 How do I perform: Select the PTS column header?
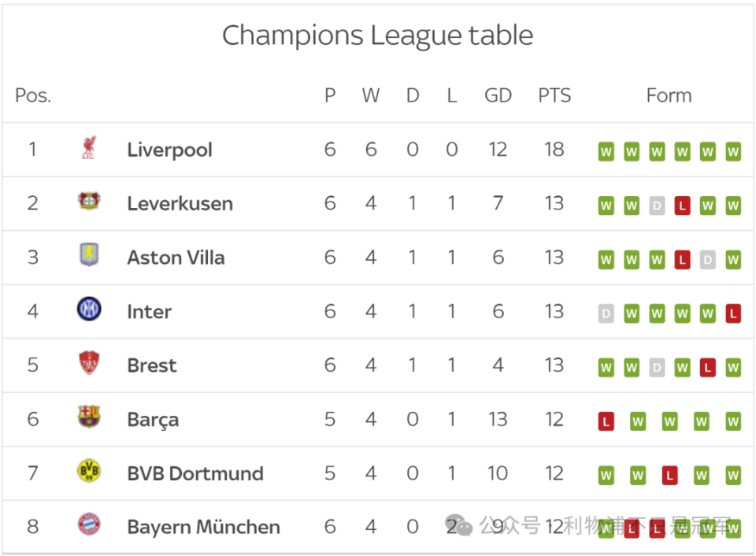click(x=554, y=95)
